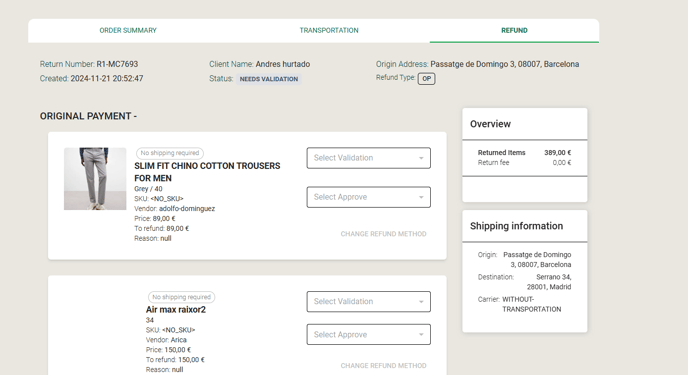Click vendor adolfo-dominguez text

(x=187, y=209)
